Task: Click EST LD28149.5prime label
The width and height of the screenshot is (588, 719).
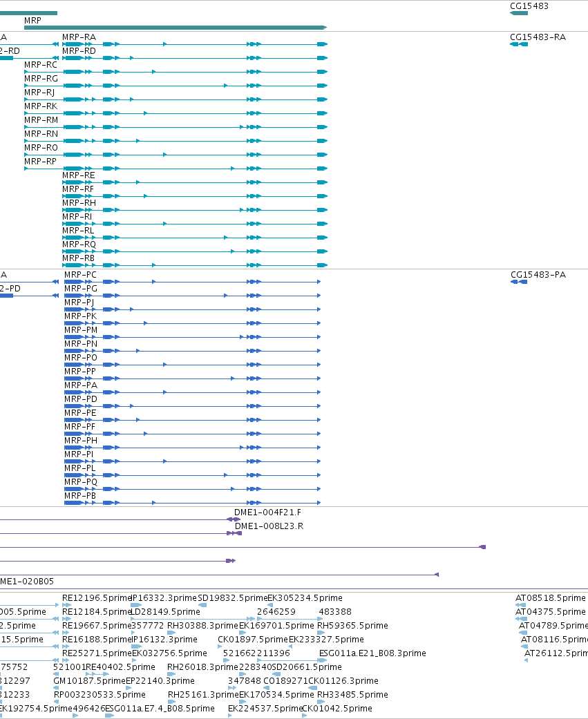Action: point(166,612)
